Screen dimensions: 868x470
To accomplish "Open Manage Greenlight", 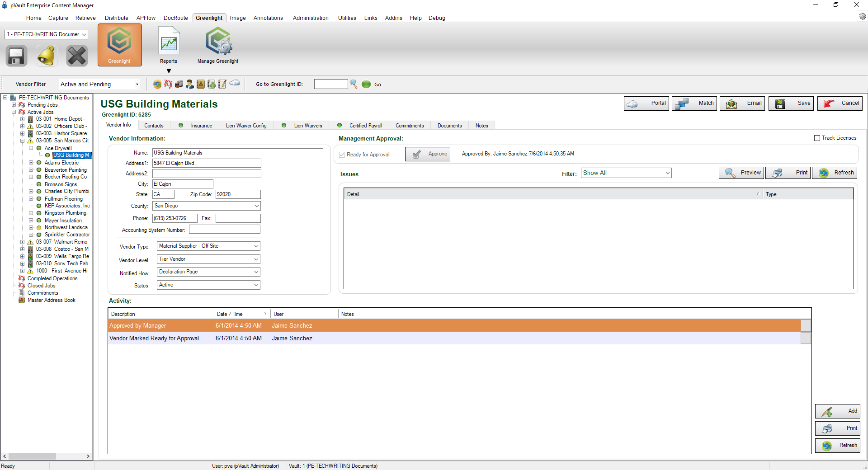I will click(x=218, y=45).
